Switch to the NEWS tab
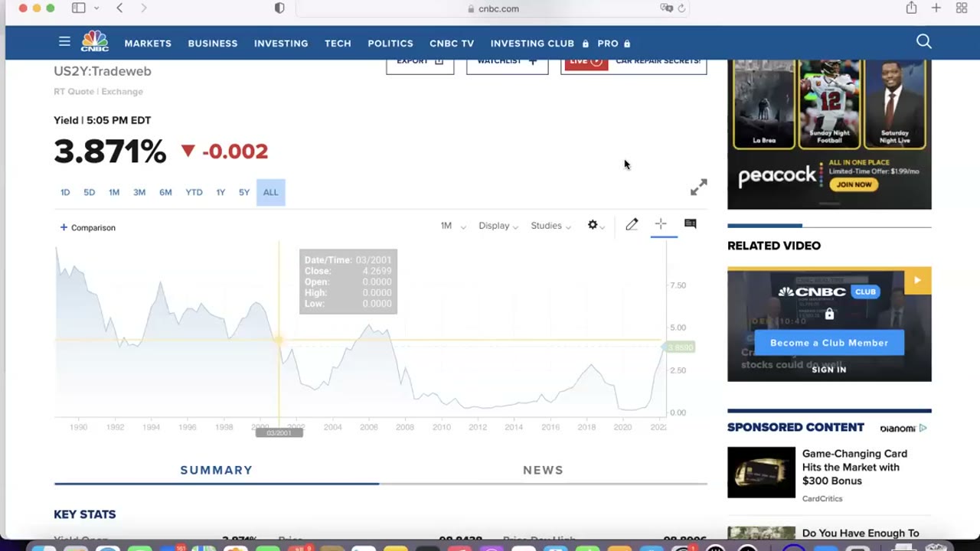The image size is (980, 551). pyautogui.click(x=543, y=470)
